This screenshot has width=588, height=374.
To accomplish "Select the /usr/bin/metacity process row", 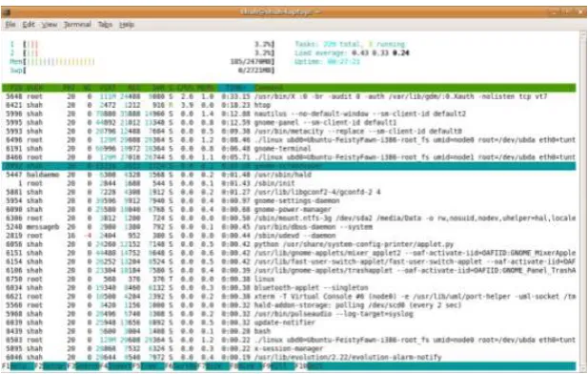I will 289,131.
